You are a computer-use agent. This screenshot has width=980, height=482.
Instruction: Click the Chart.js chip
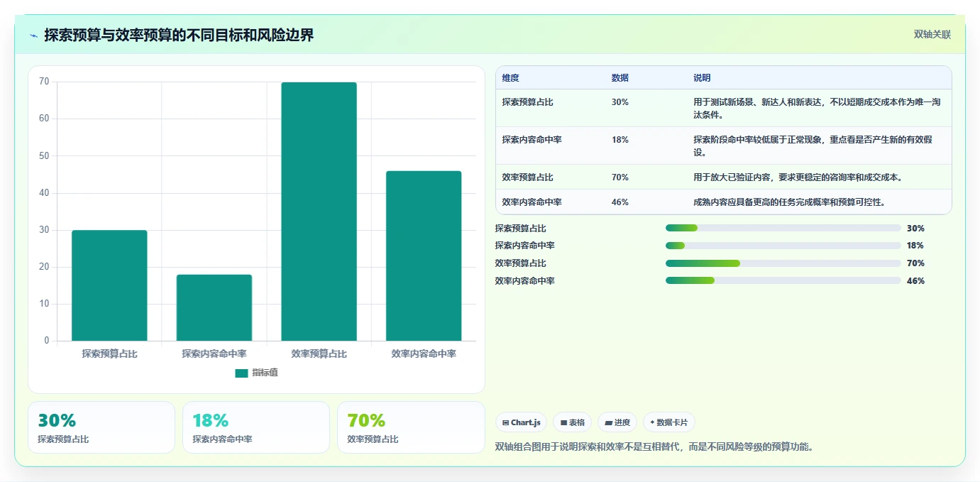pyautogui.click(x=521, y=422)
